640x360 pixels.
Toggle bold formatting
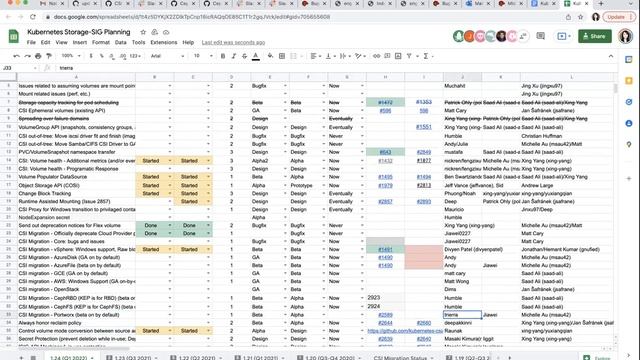(x=223, y=56)
